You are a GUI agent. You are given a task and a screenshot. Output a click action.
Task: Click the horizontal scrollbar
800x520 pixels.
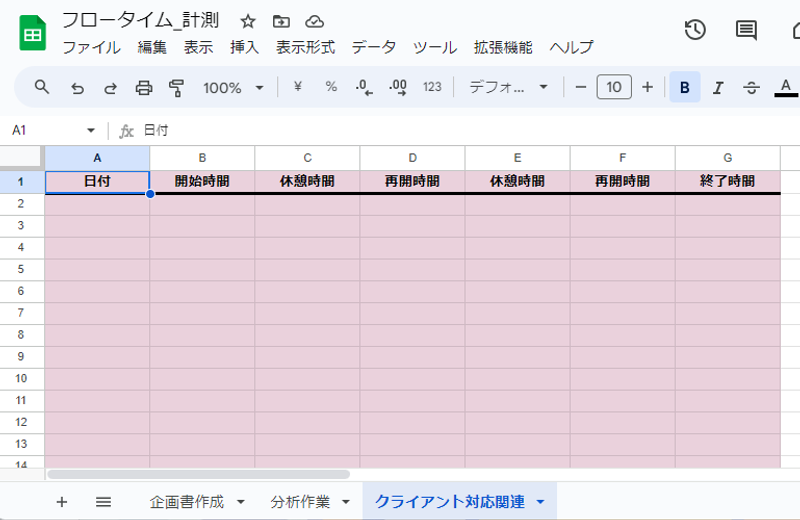(198, 475)
